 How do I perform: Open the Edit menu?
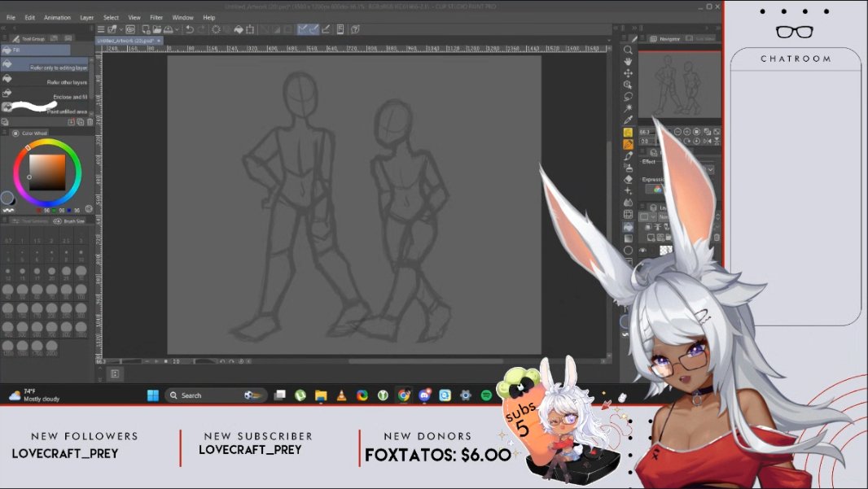click(30, 18)
